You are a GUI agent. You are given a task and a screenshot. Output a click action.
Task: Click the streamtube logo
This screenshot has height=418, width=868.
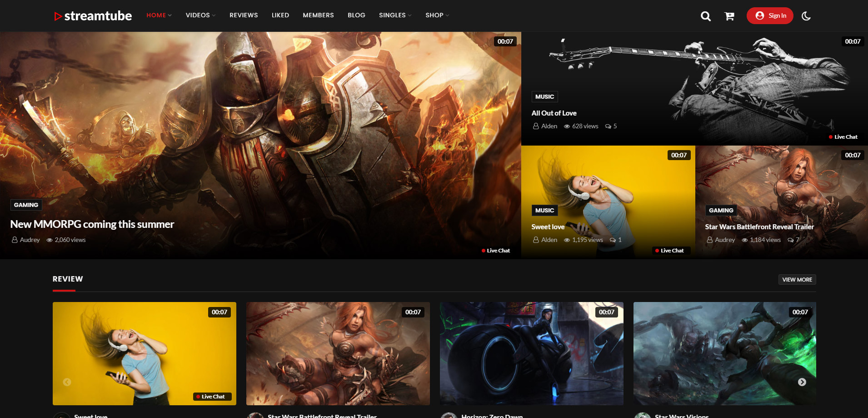click(93, 16)
